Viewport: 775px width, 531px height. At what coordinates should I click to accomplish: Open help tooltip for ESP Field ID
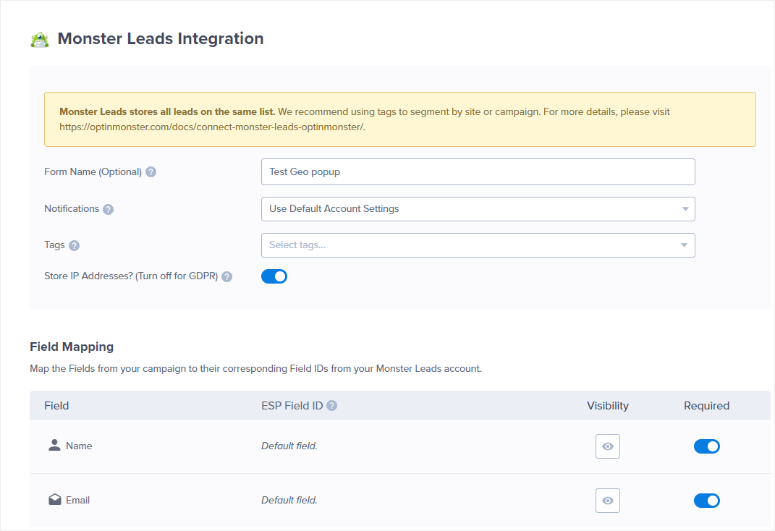click(x=332, y=405)
